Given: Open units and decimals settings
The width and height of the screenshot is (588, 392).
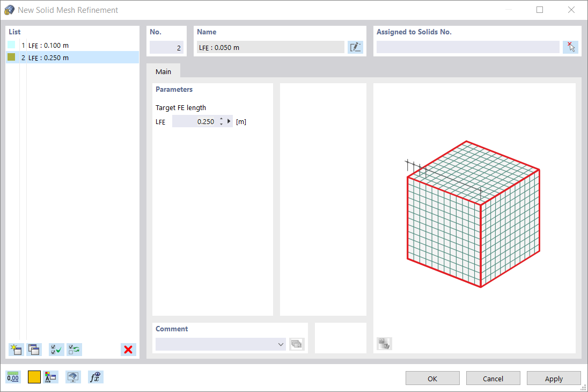Looking at the screenshot, I should pyautogui.click(x=13, y=377).
